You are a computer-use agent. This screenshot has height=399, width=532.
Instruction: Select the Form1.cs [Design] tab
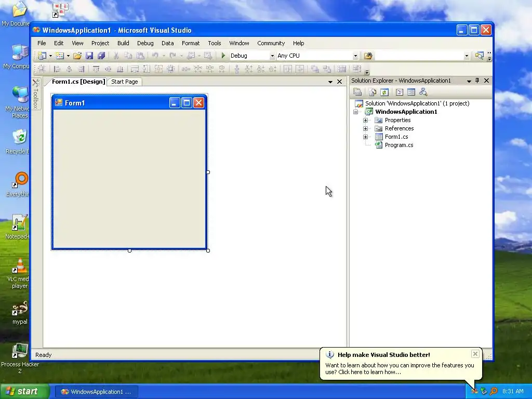point(78,82)
